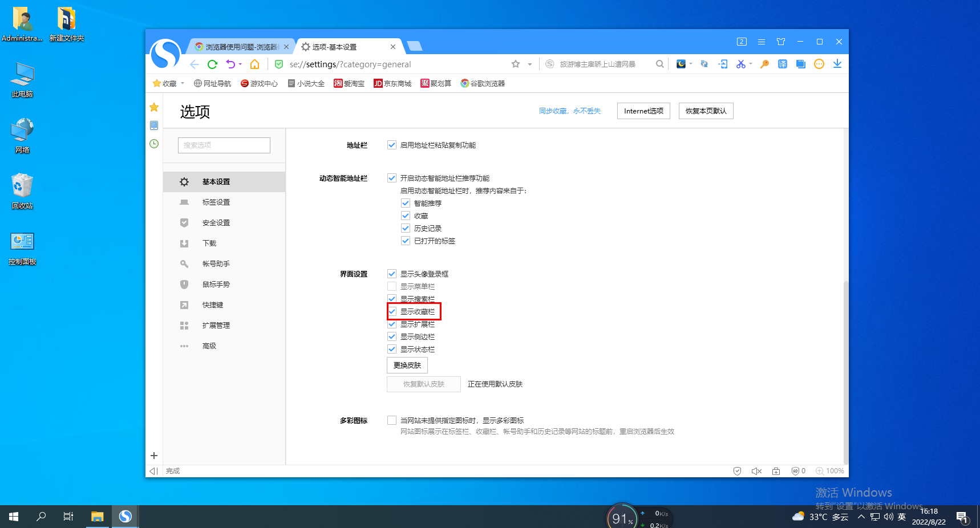Click the search magnifier icon
Image resolution: width=980 pixels, height=528 pixels.
pyautogui.click(x=660, y=64)
